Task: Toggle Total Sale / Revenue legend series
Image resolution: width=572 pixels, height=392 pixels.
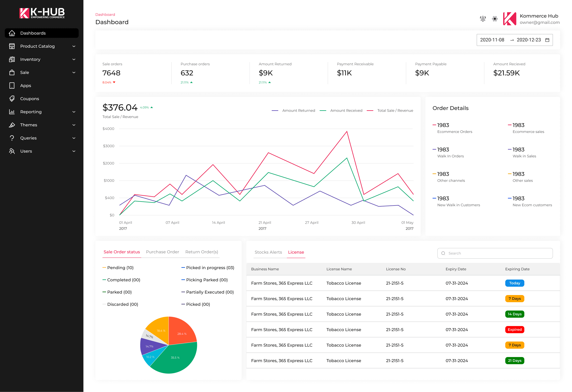Action: tap(390, 110)
